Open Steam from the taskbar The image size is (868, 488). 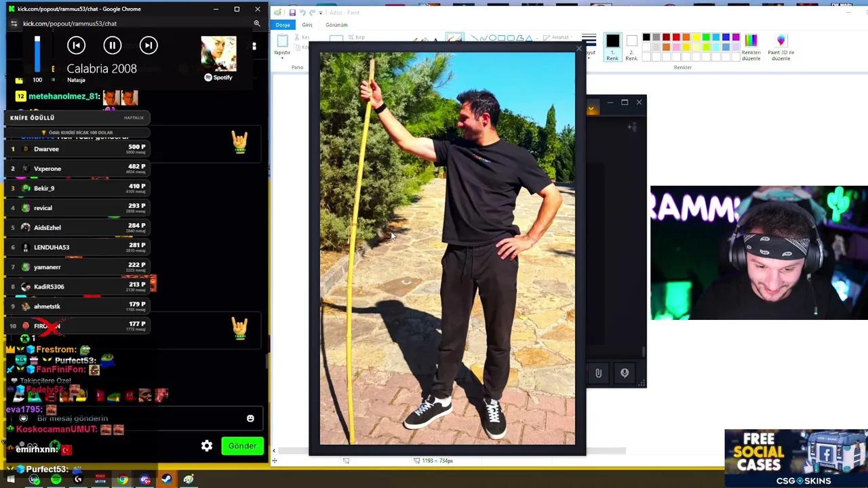coord(166,480)
